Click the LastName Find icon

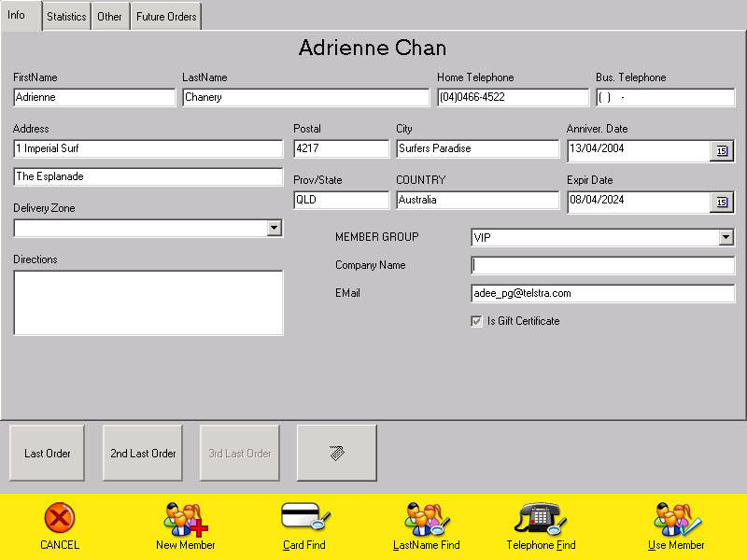(x=427, y=518)
